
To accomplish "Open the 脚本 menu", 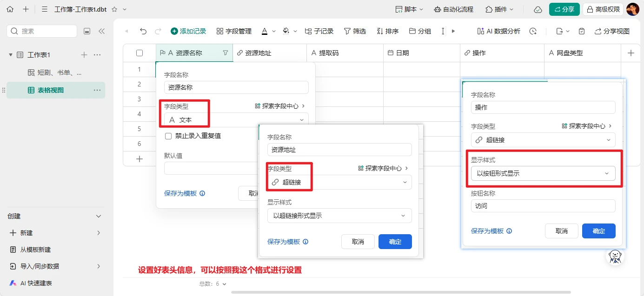I will [409, 9].
